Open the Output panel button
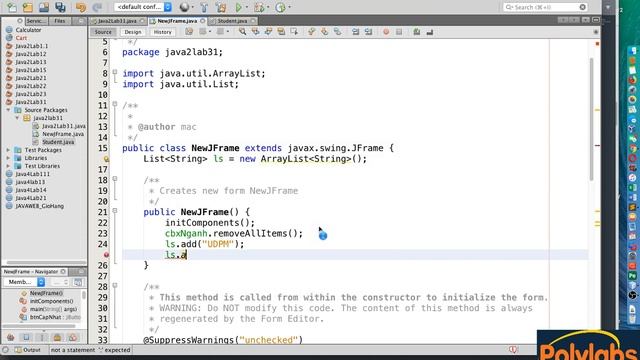 pos(28,350)
